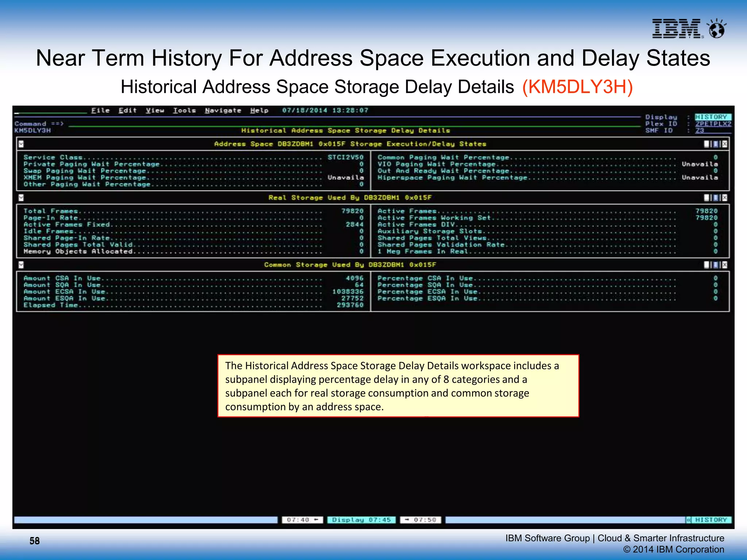Maximize the Storage Execution/Delay States subpanel
Viewport: 747px width, 560px height.
(716, 144)
